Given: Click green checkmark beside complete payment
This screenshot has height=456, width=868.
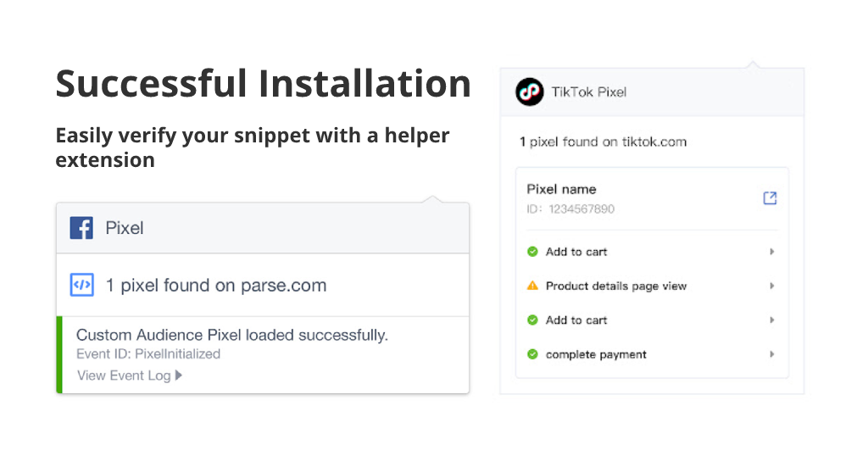Looking at the screenshot, I should click(x=532, y=354).
